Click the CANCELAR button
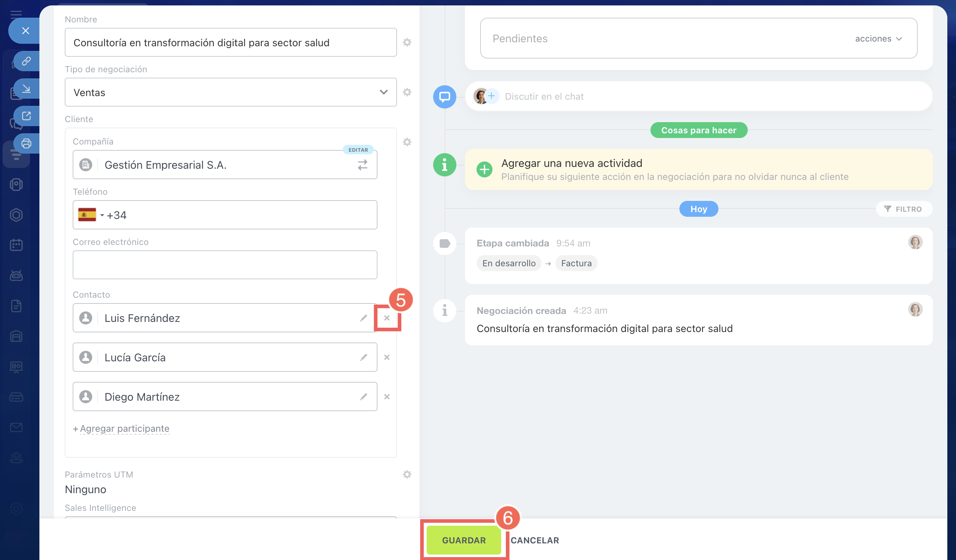The image size is (956, 560). point(534,540)
